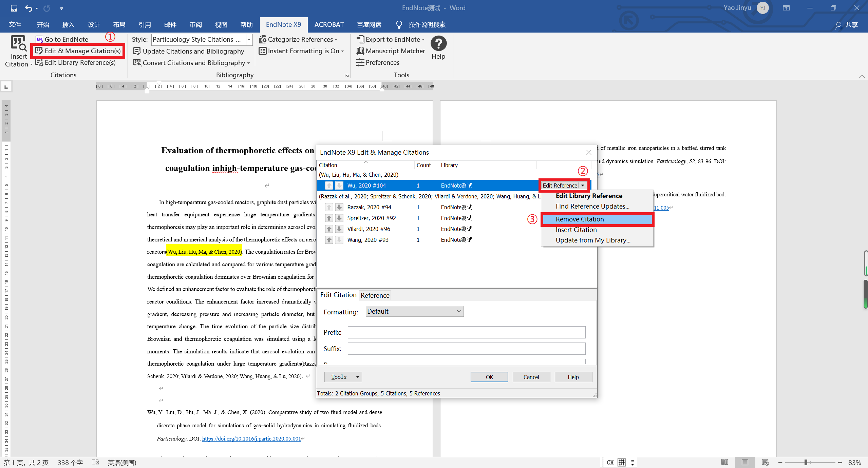Move Wang, 2020 #93 citation up
Screen dimensions: 868x468
[x=329, y=240]
